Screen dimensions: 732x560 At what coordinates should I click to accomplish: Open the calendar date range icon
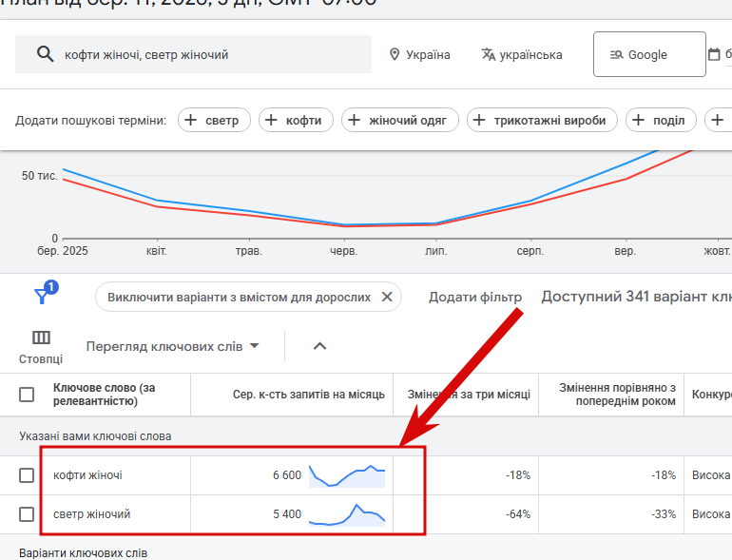(x=714, y=54)
